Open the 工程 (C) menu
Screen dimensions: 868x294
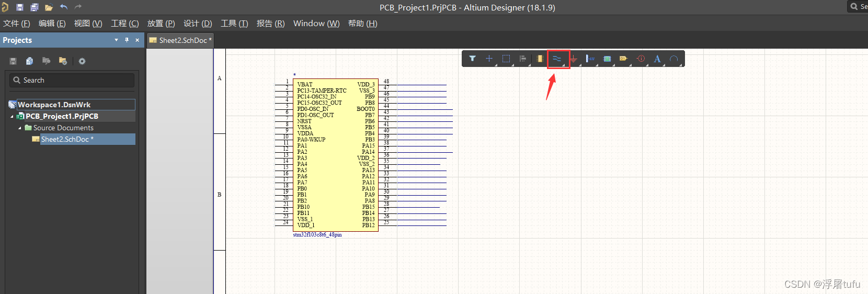(125, 24)
